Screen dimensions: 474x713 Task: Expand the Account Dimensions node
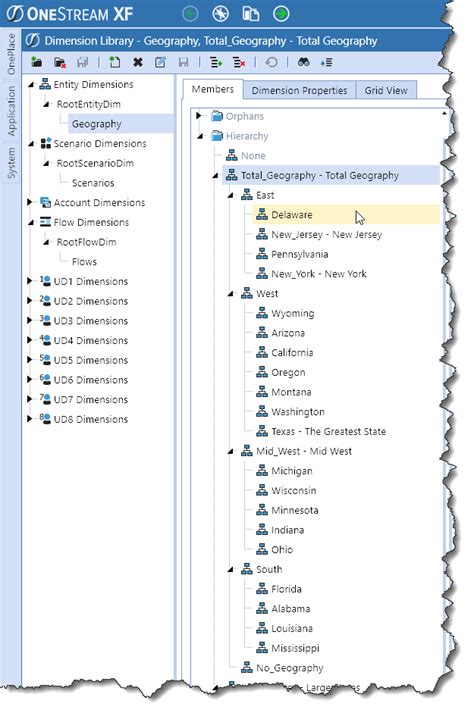[30, 202]
